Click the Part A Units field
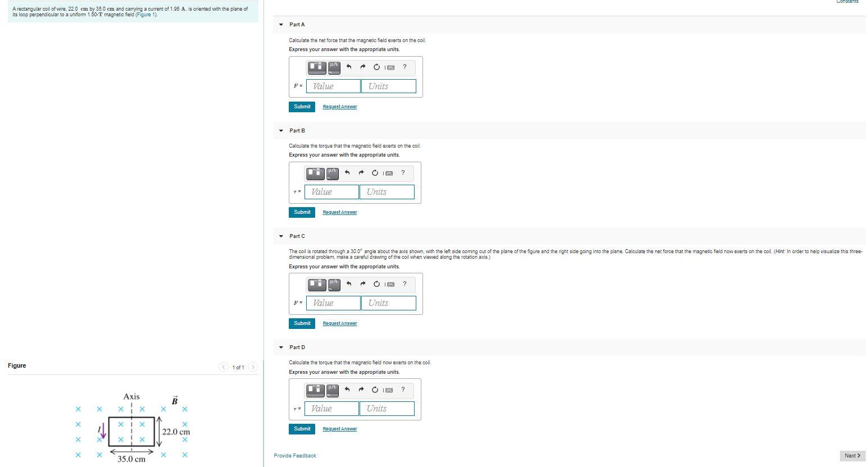This screenshot has height=467, width=868. pos(389,86)
